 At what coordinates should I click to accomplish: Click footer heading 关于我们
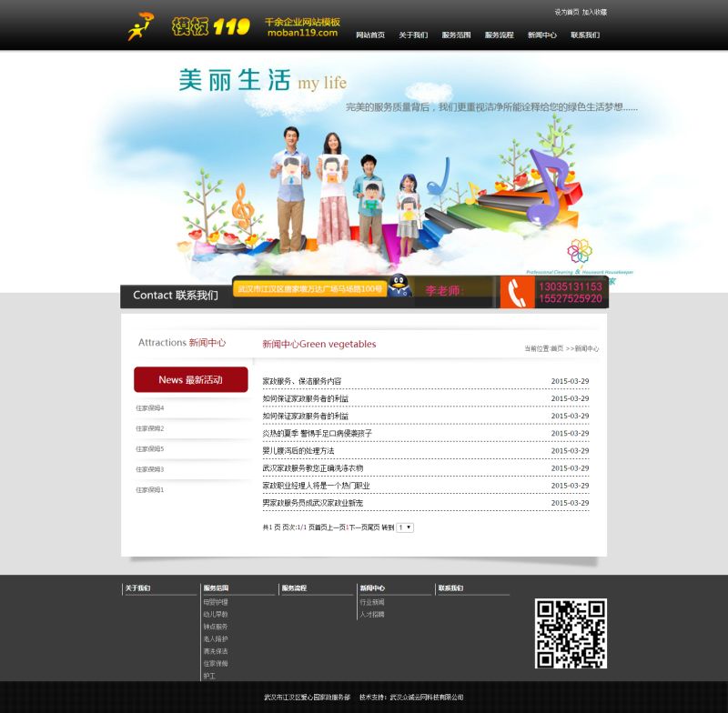(x=138, y=588)
